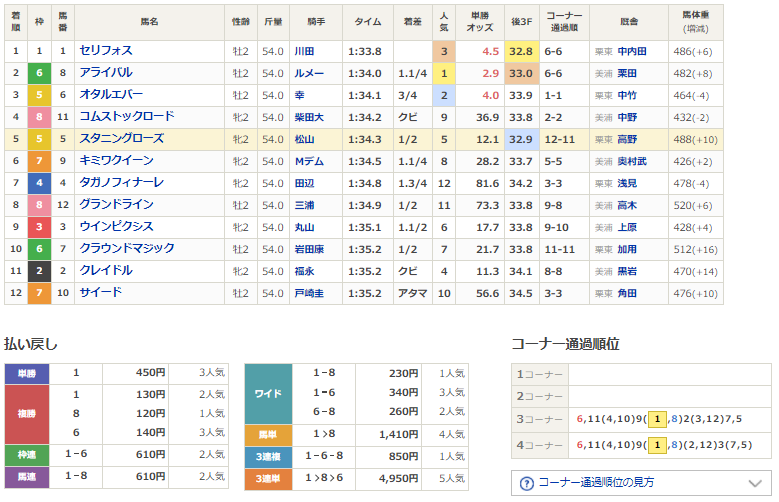This screenshot has height=502, width=779.
Task: Open horse page for セリフォス
Action: tap(106, 51)
